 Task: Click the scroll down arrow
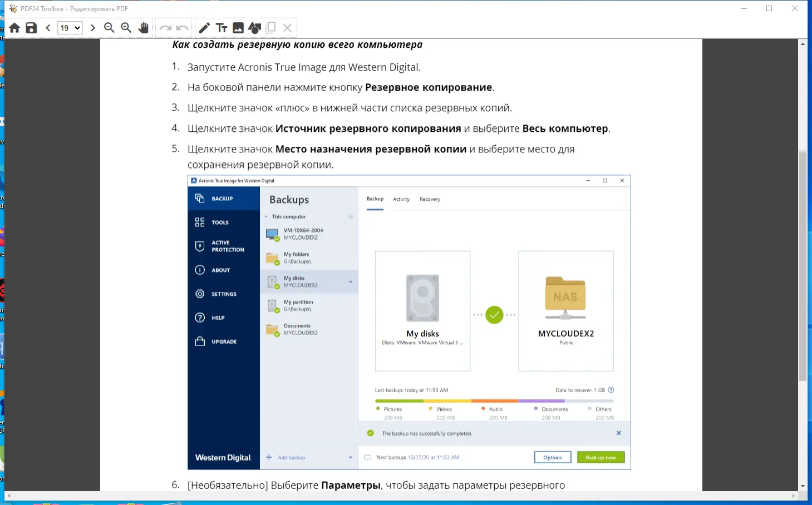click(803, 486)
